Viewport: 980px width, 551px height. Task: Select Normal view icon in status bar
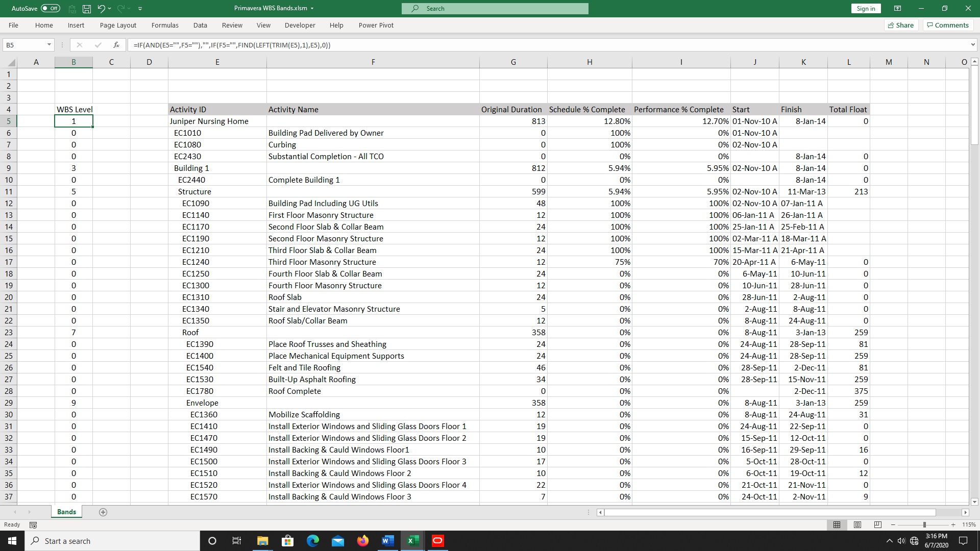(x=837, y=524)
